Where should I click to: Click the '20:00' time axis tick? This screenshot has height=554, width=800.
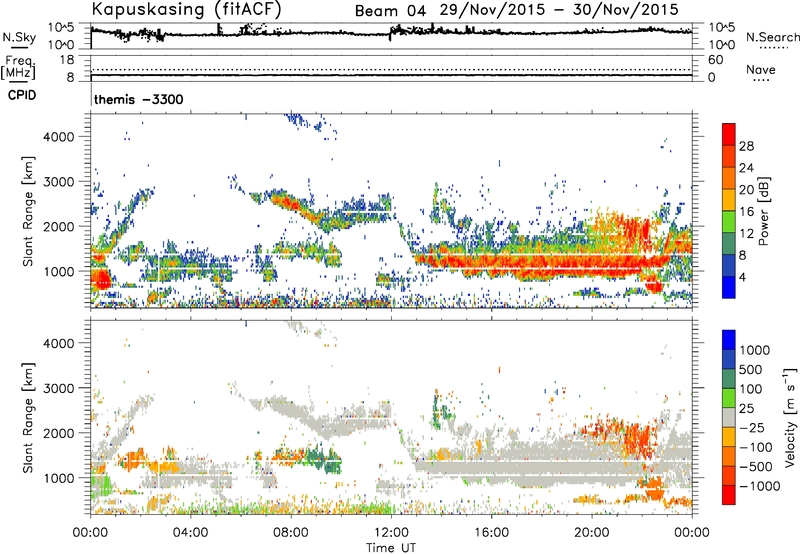pyautogui.click(x=591, y=533)
